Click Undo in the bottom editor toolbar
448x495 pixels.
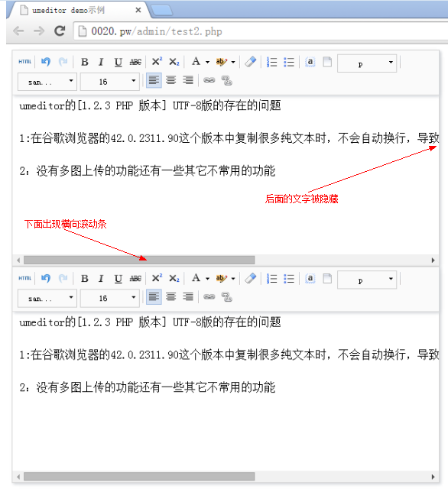point(46,278)
